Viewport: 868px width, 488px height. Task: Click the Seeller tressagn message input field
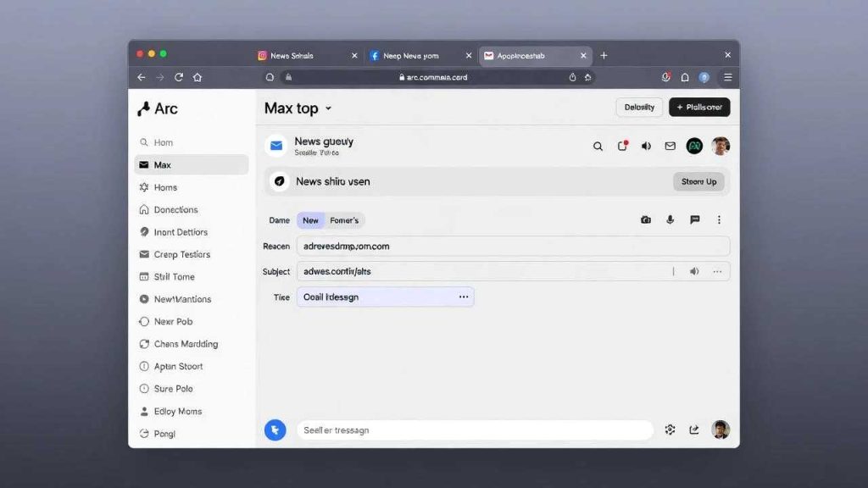[x=475, y=430]
